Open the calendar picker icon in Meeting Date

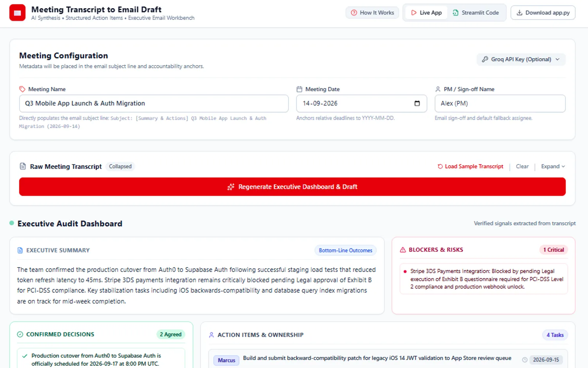point(417,103)
